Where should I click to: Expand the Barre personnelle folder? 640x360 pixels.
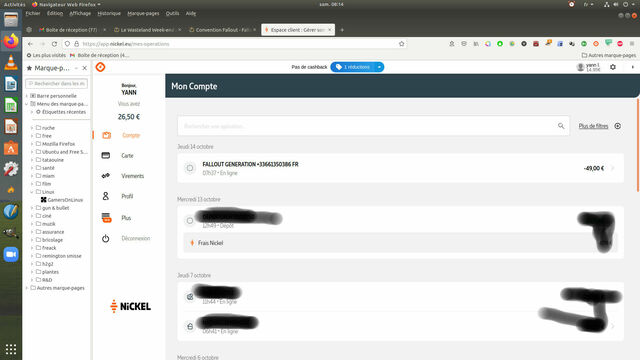tap(27, 96)
